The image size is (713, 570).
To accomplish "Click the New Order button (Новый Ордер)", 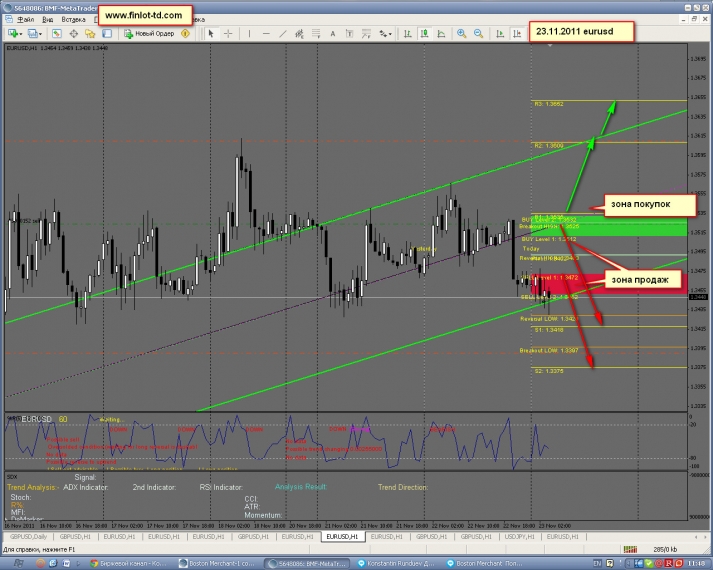I will click(x=149, y=33).
